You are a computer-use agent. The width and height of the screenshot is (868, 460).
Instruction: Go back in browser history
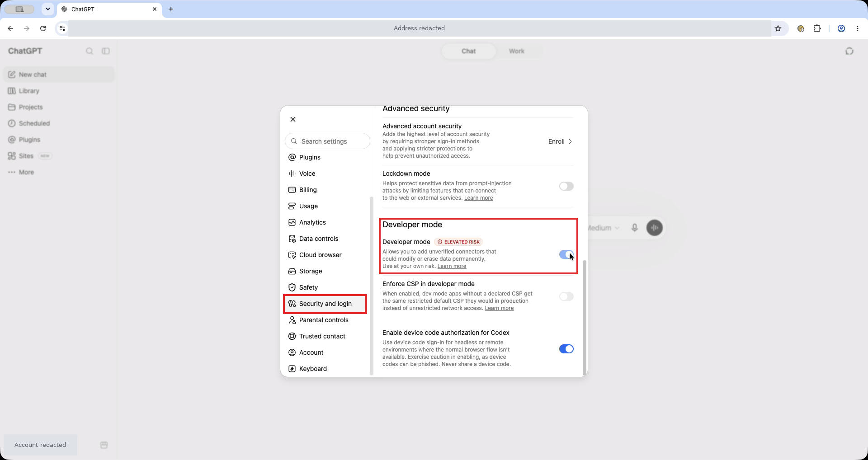pyautogui.click(x=10, y=28)
